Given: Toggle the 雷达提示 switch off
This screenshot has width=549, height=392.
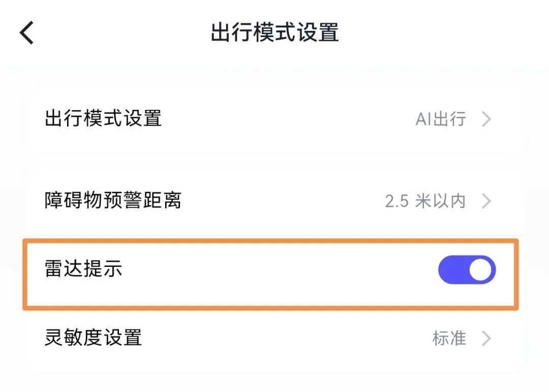Looking at the screenshot, I should (467, 270).
